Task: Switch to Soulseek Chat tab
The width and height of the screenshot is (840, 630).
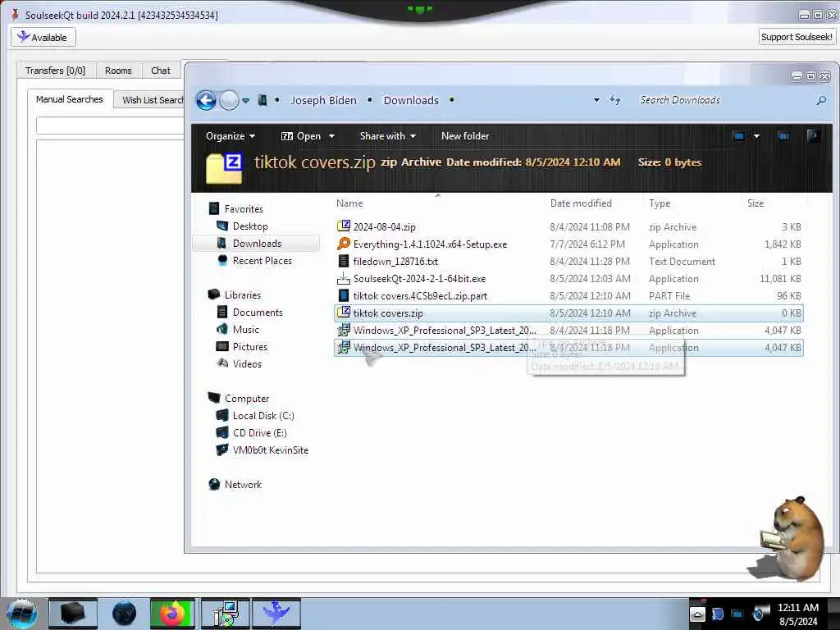Action: (161, 71)
